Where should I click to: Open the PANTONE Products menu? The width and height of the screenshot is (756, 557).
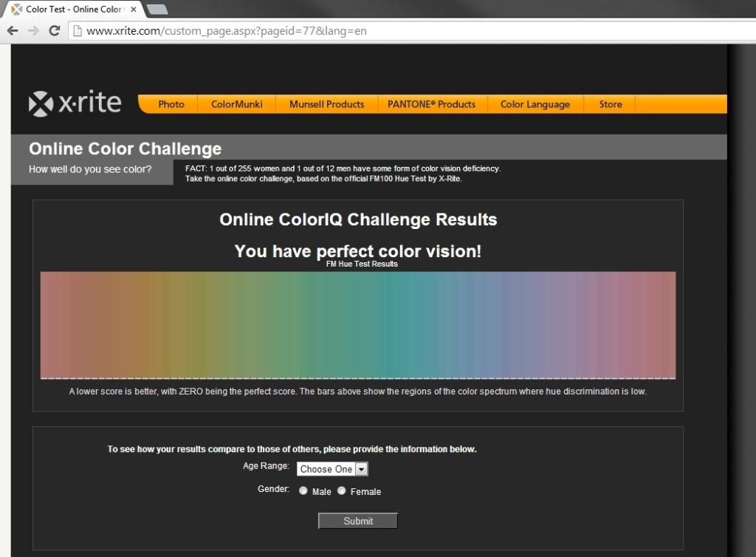coord(431,104)
